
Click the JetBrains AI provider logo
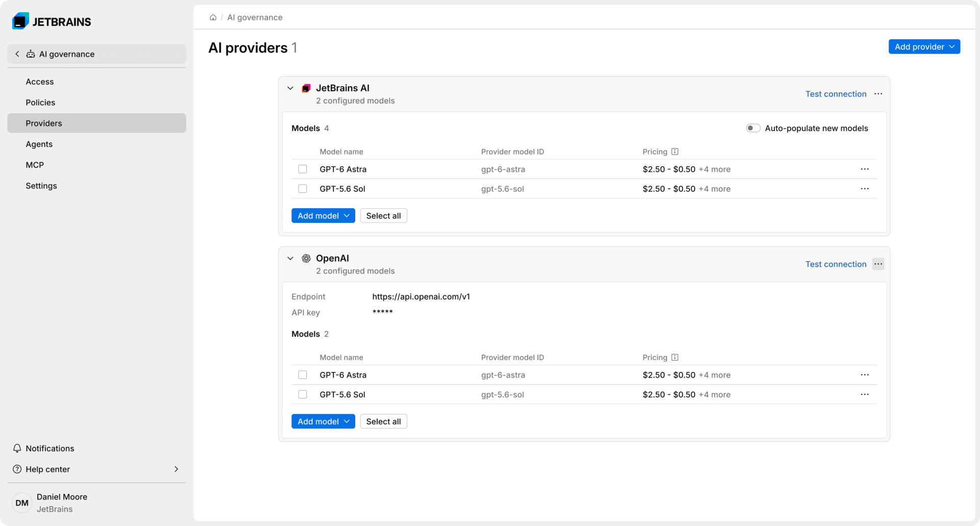(306, 88)
